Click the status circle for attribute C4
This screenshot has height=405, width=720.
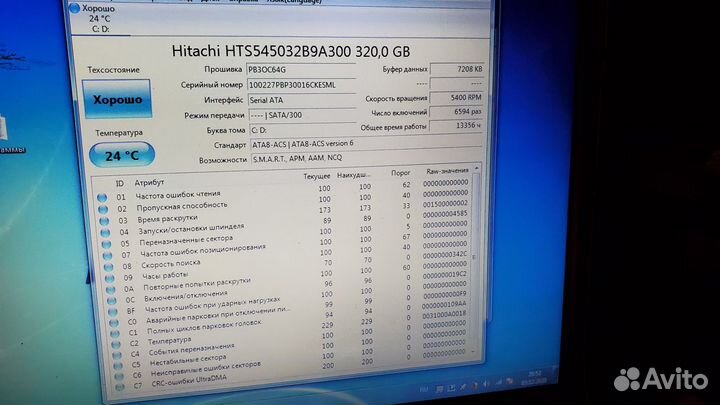coord(117,355)
